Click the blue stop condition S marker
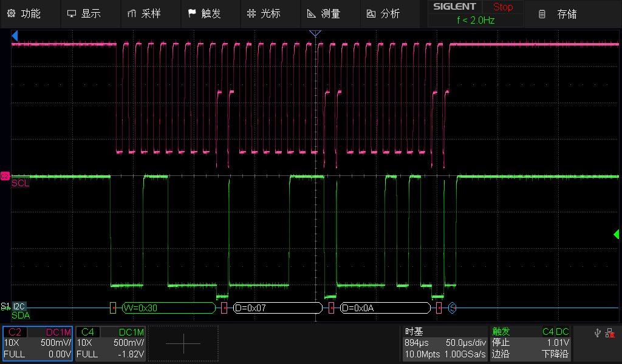Screen dimensions: 622x364 tap(452, 308)
